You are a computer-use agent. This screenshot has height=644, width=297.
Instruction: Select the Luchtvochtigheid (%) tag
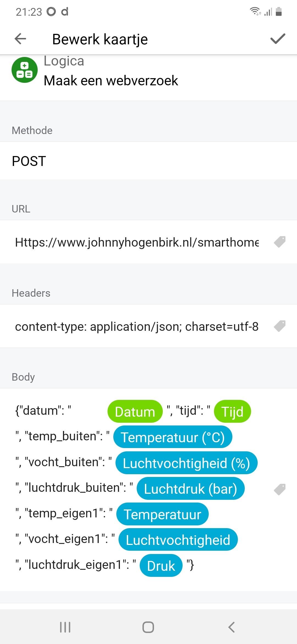tap(186, 463)
